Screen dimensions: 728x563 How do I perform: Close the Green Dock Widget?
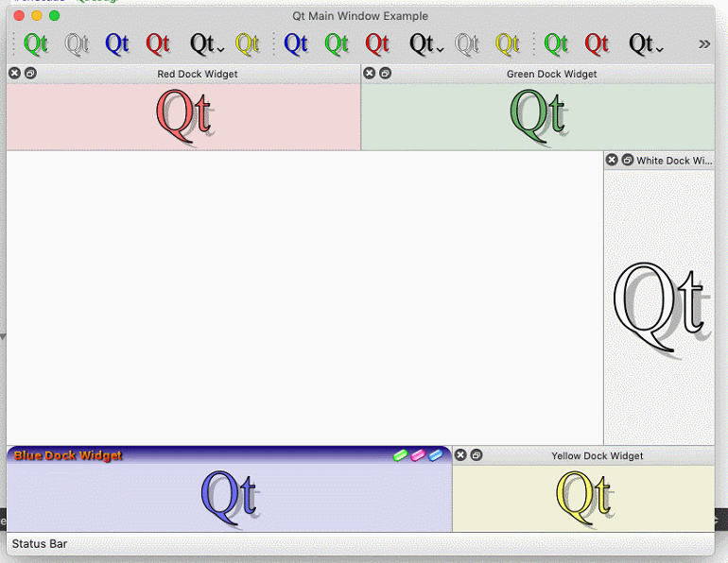click(370, 74)
